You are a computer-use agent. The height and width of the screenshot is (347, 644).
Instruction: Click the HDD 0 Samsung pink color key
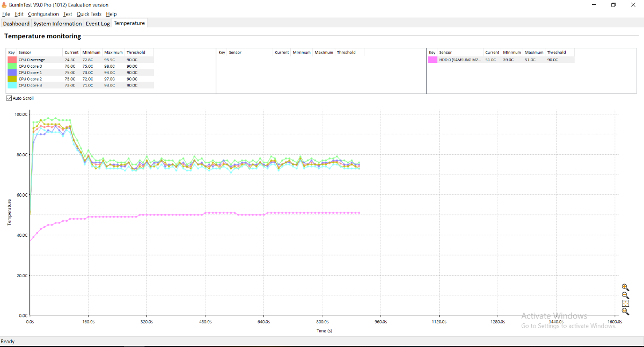tap(433, 60)
